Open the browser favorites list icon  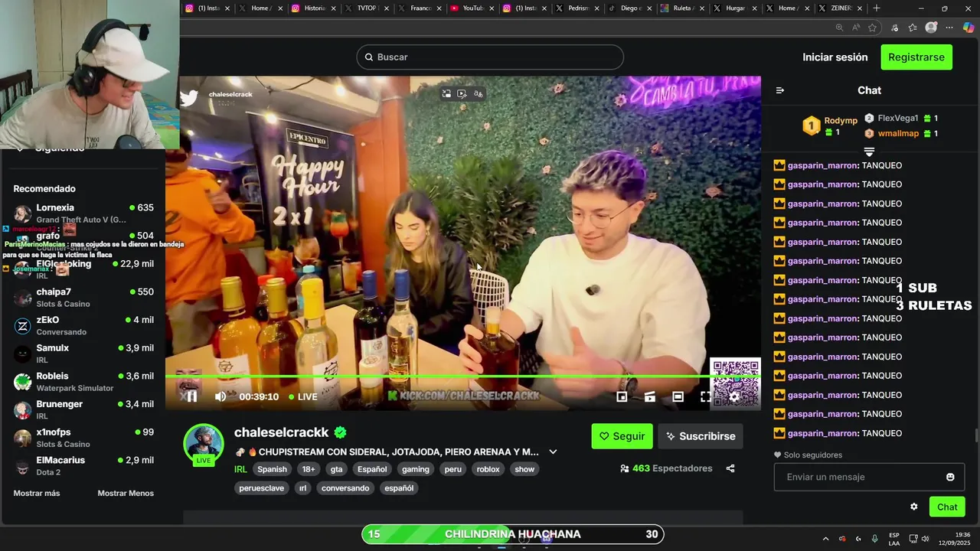point(913,28)
